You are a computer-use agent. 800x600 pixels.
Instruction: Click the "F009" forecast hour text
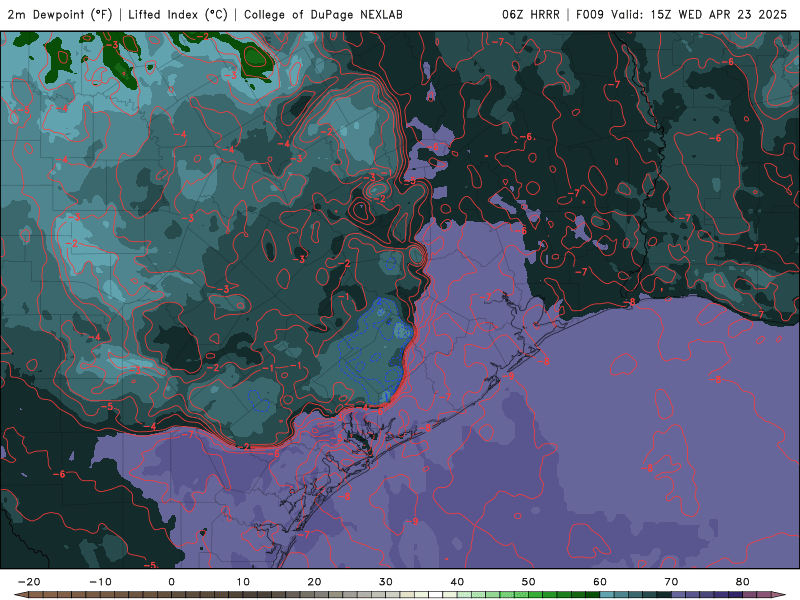click(x=590, y=14)
